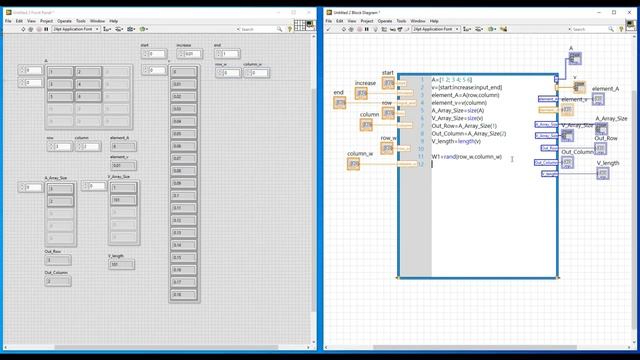
Task: Click the Front Panel search field
Action: click(259, 29)
